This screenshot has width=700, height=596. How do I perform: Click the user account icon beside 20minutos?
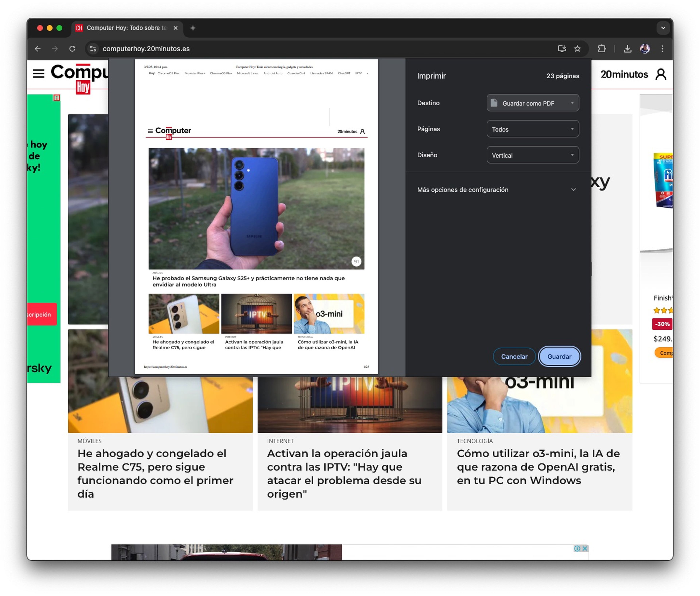coord(661,74)
